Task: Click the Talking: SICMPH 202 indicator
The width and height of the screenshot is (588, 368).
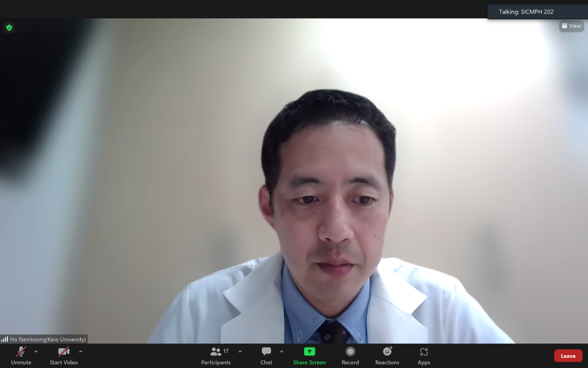Action: pos(526,12)
